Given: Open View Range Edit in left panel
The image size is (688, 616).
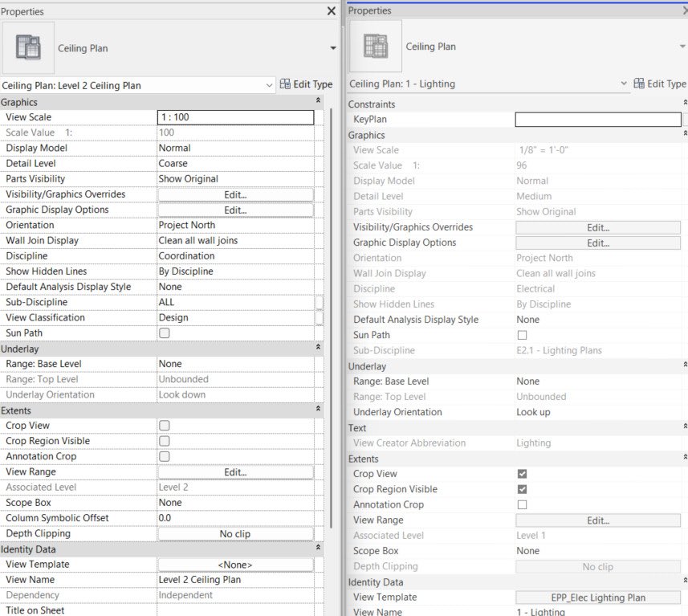Looking at the screenshot, I should click(236, 472).
